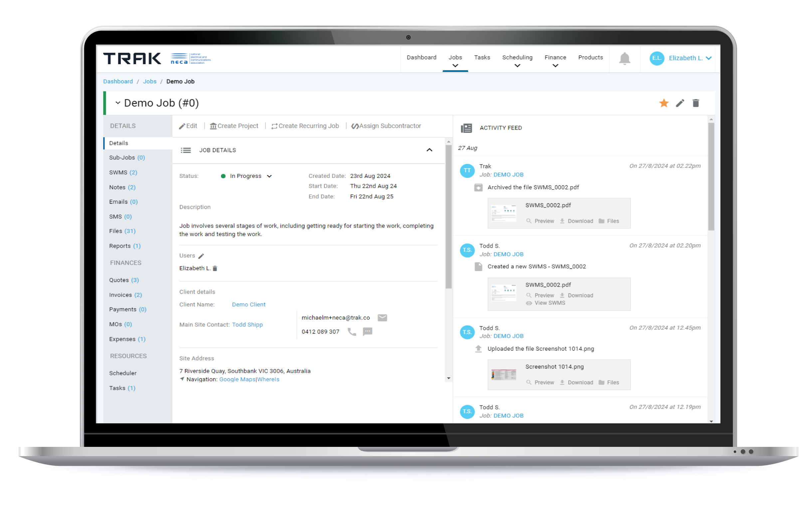Click the Favourite star icon

pos(664,103)
